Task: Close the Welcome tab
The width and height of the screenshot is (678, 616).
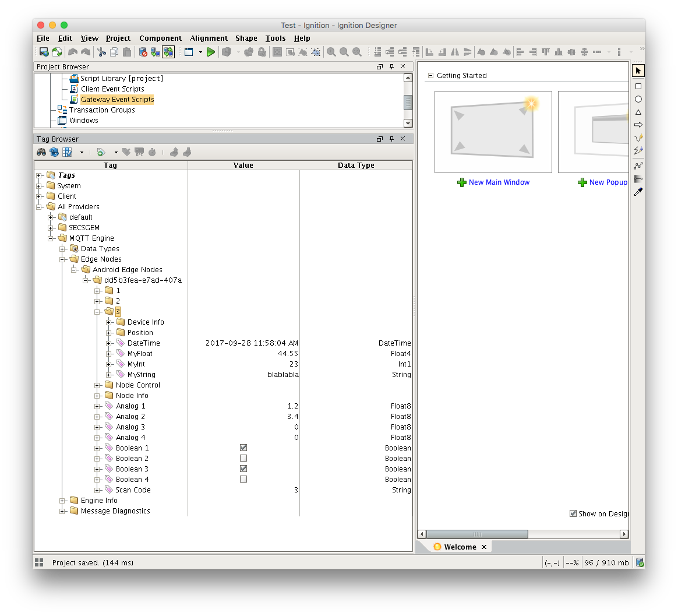Action: tap(484, 547)
